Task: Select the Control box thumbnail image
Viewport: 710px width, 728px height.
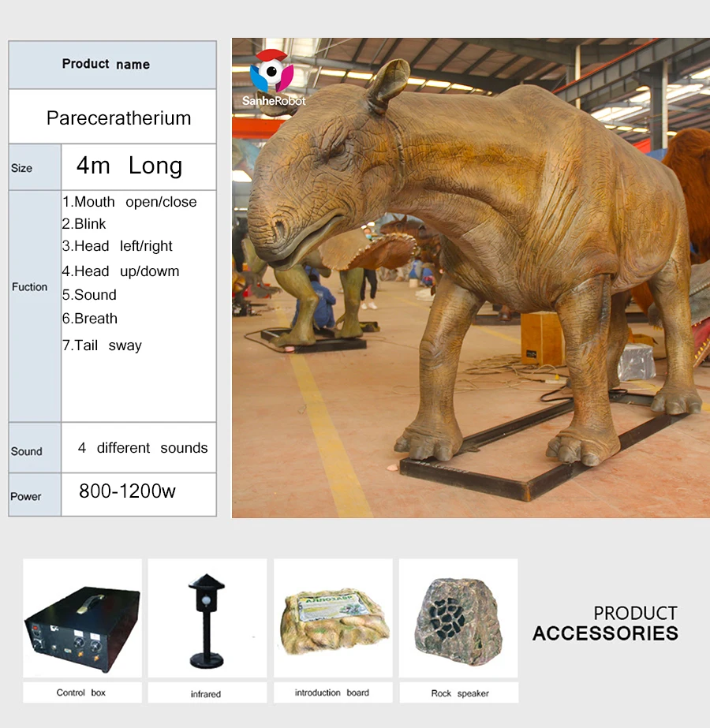Action: (x=82, y=618)
